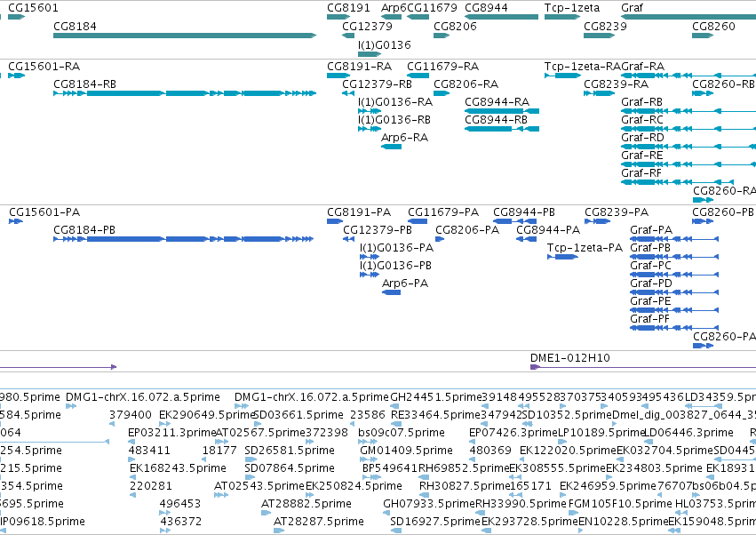
Task: Open the CG8191 gene feature
Action: pyautogui.click(x=338, y=17)
